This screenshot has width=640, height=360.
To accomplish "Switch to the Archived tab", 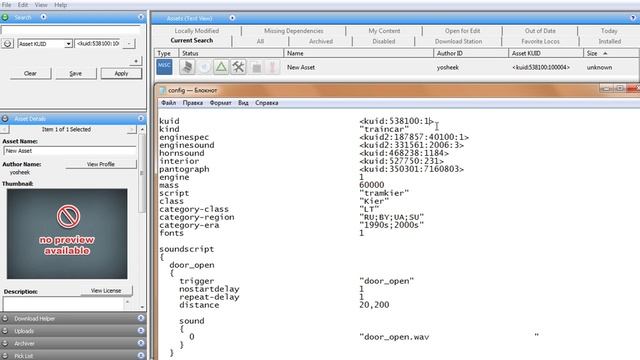I will click(321, 42).
